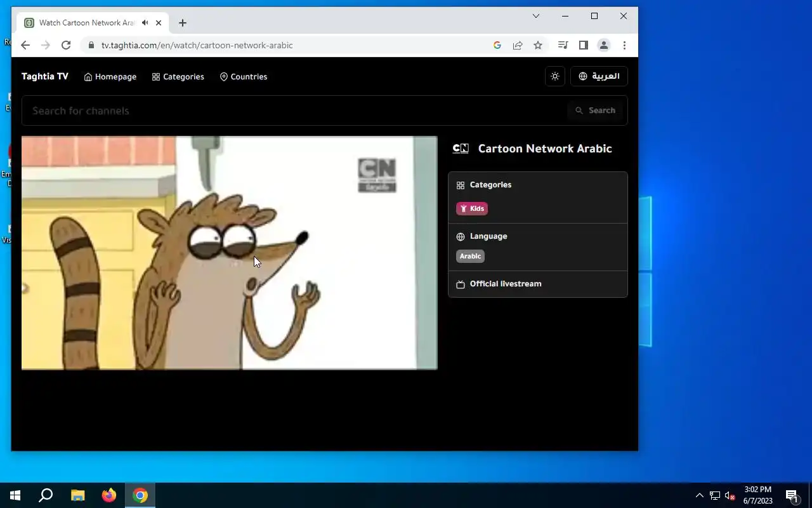Screen dimensions: 812x508
Task: View site information lock icon
Action: tap(91, 45)
